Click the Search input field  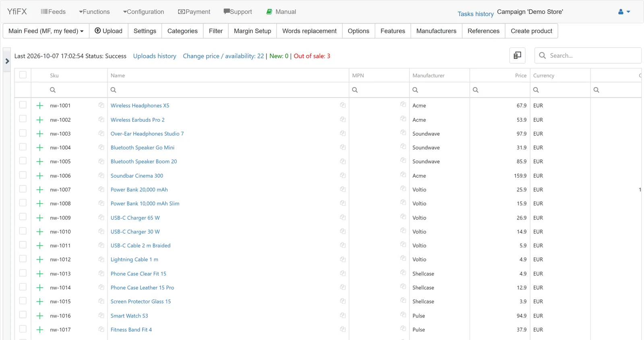588,56
